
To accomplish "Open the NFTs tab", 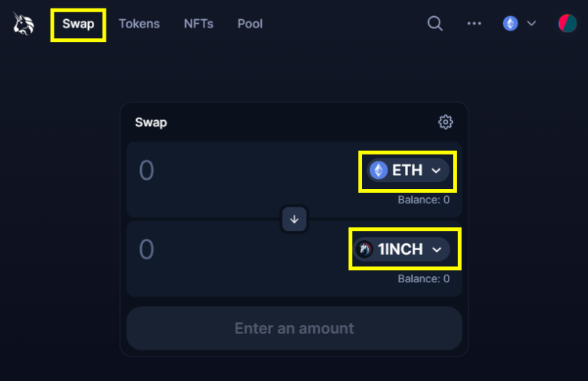I will click(x=199, y=24).
